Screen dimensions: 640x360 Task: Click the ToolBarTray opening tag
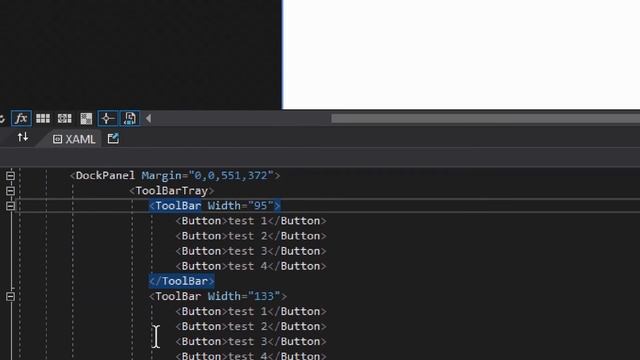tap(171, 191)
